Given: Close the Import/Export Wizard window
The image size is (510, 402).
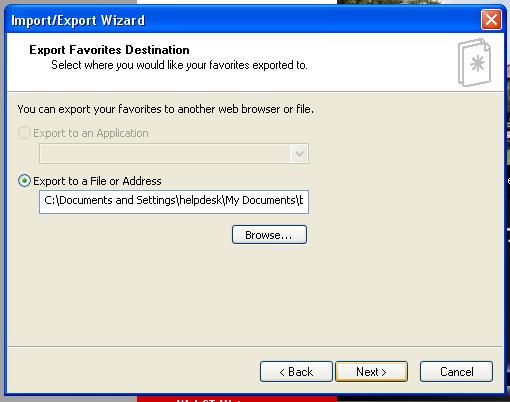Looking at the screenshot, I should [491, 20].
